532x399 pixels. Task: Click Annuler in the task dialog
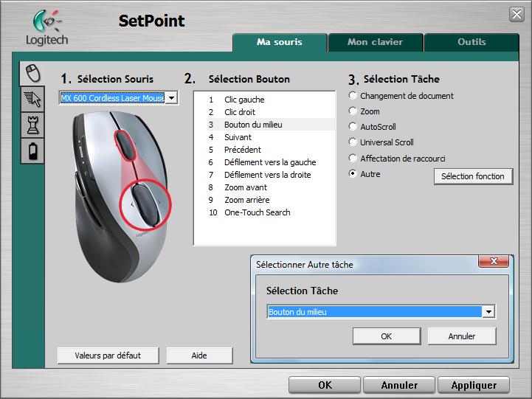pyautogui.click(x=462, y=336)
